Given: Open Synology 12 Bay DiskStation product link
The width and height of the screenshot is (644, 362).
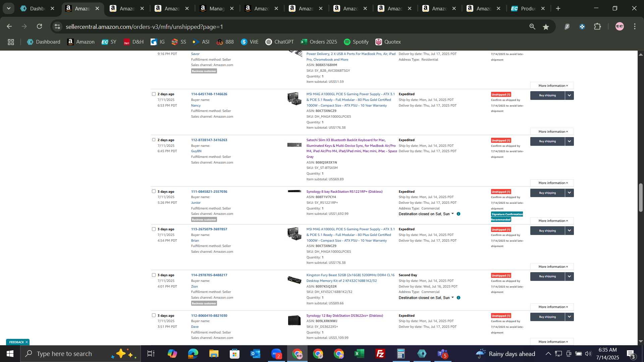Looking at the screenshot, I should pos(344,316).
